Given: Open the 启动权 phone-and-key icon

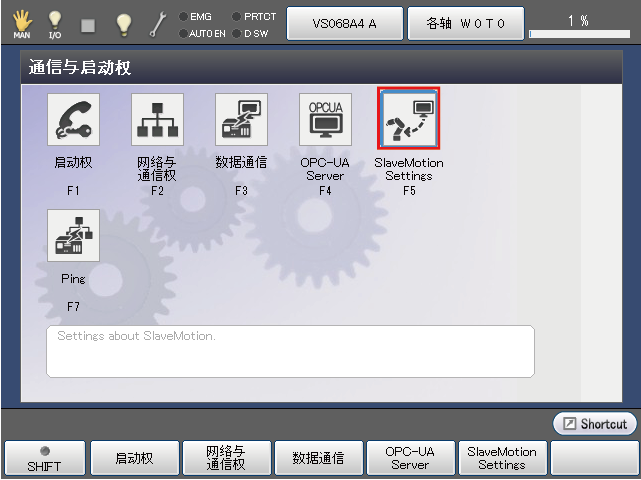Looking at the screenshot, I should point(73,120).
